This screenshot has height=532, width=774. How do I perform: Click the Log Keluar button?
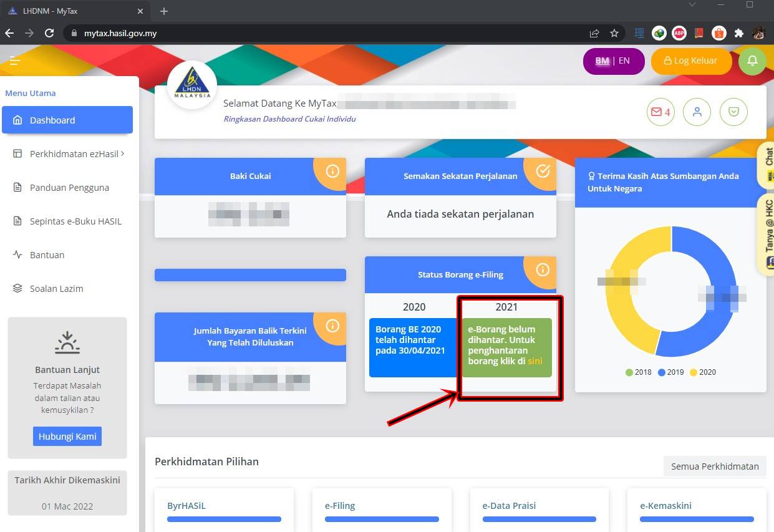coord(691,61)
